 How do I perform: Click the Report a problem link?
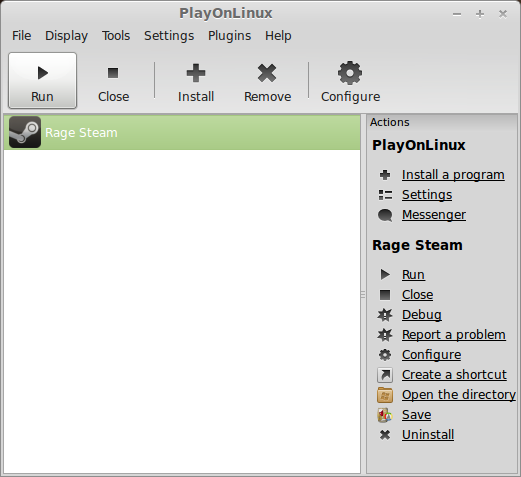click(454, 335)
